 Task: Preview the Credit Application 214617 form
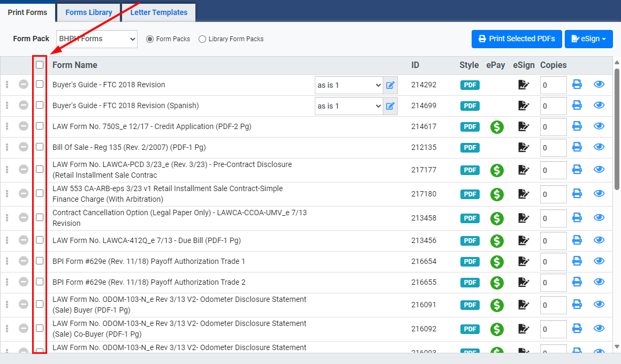click(599, 126)
